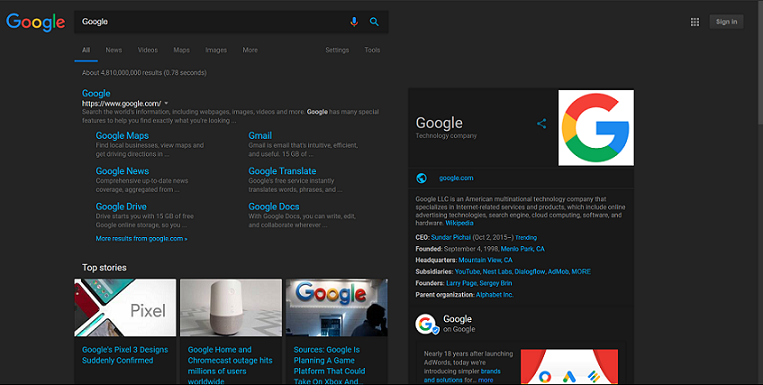Click the Trending link beside CEO

526,238
